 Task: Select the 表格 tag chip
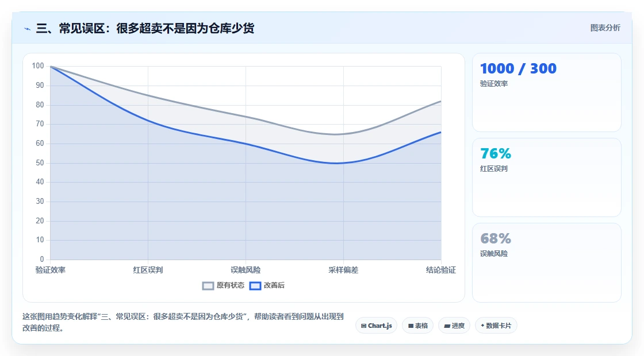coord(417,326)
